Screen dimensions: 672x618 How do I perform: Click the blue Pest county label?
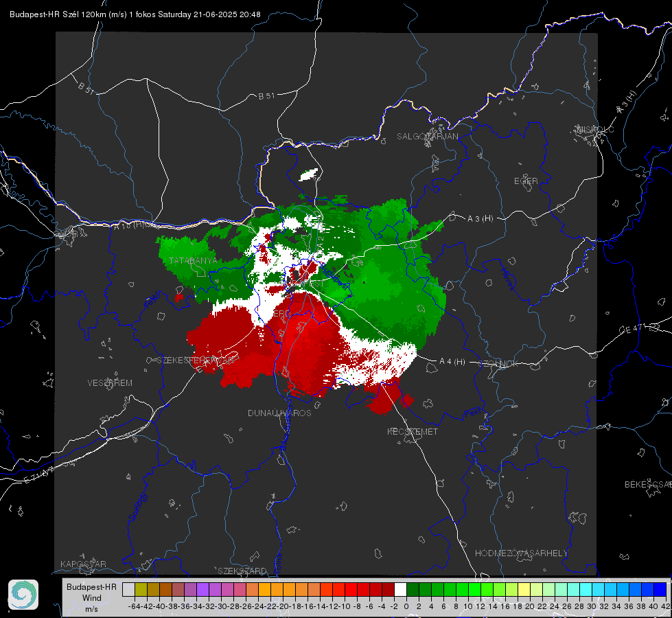point(473,413)
